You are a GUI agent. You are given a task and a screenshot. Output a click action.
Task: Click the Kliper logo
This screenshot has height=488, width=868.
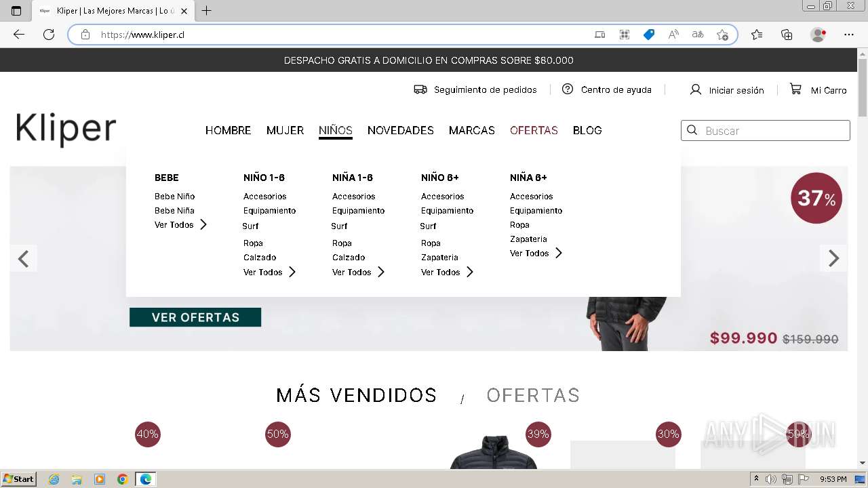coord(66,129)
